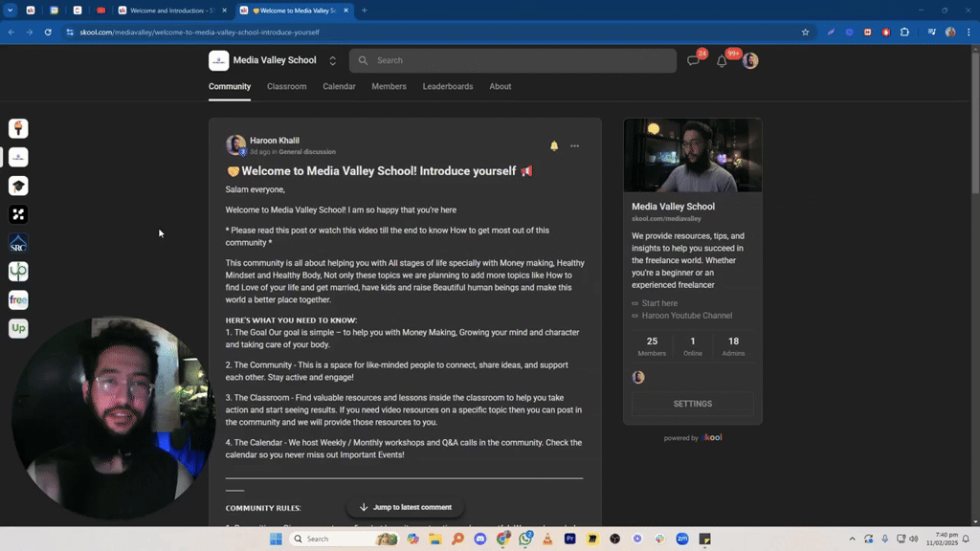Switch to the Welcome and Introduction browser tab
Screen dimensions: 980x551
[172, 11]
